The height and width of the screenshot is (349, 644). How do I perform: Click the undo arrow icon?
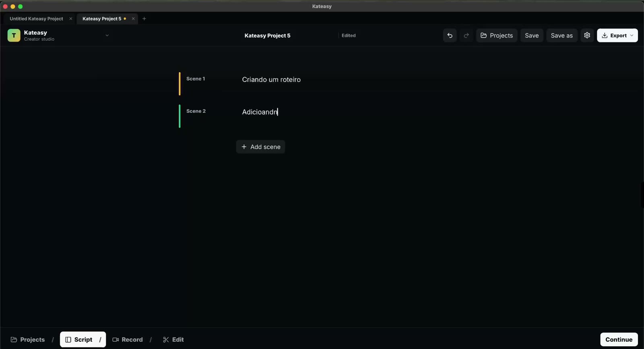click(x=450, y=35)
